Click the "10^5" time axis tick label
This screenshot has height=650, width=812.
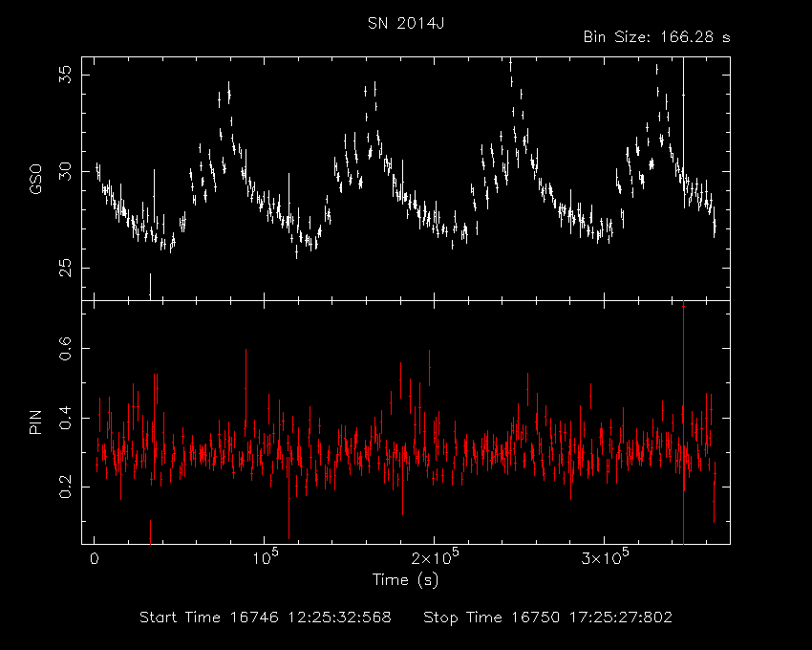[267, 557]
